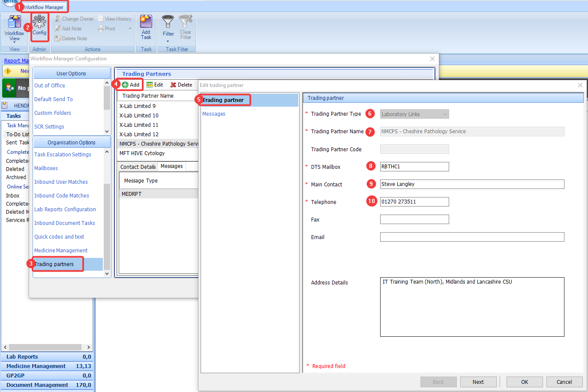Click the Telephone field
Screen dimensions: 588x392
coord(414,202)
